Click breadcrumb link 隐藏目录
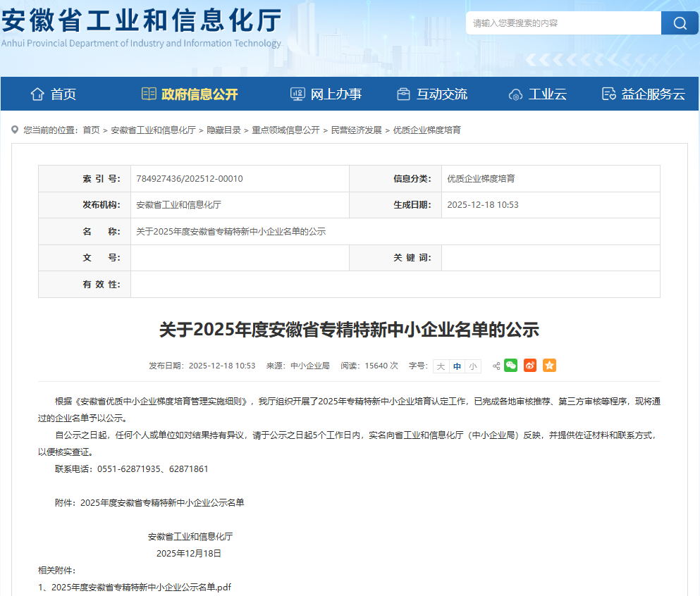Image resolution: width=700 pixels, height=596 pixels. [x=223, y=130]
